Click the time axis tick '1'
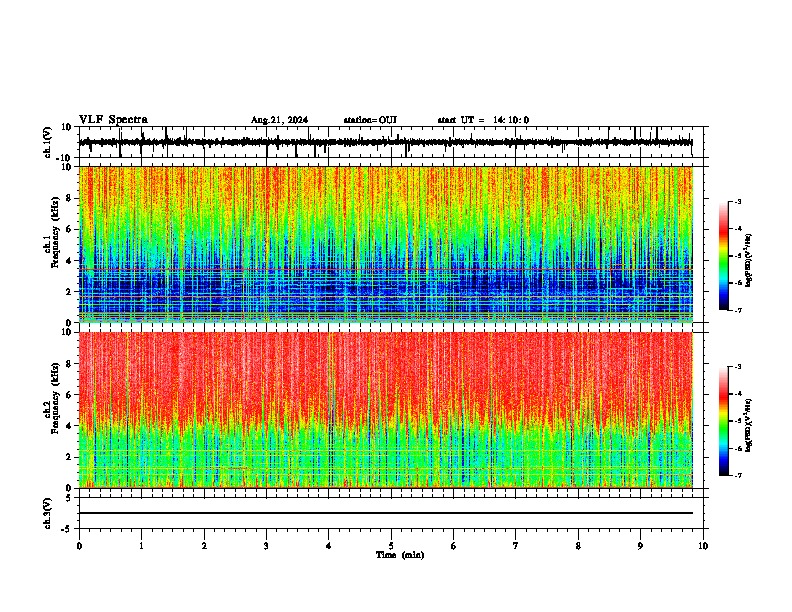The width and height of the screenshot is (792, 612). pyautogui.click(x=141, y=546)
